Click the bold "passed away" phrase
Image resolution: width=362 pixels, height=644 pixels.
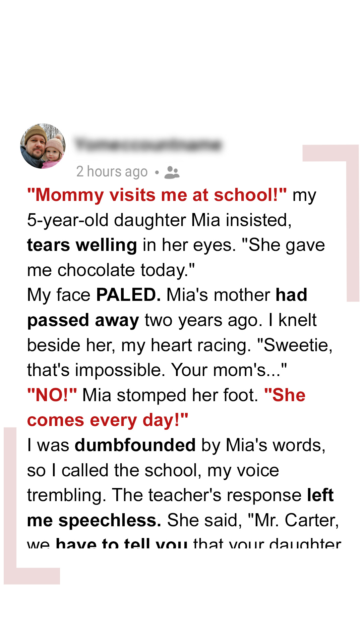pyautogui.click(x=83, y=320)
